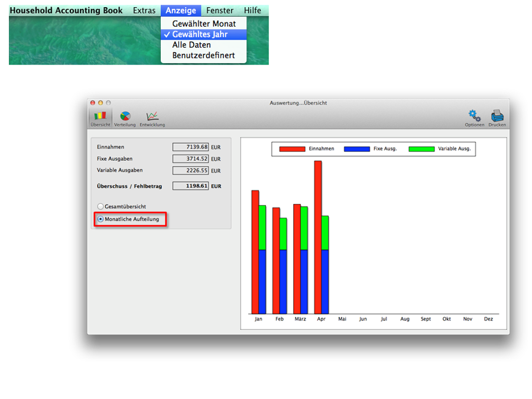The height and width of the screenshot is (399, 532).
Task: Open the Fenster menu
Action: [x=219, y=11]
